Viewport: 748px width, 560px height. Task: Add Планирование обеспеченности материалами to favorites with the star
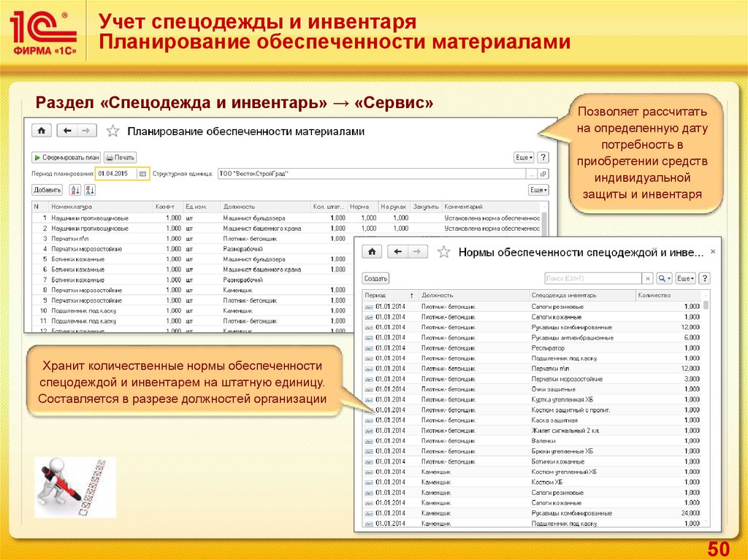(x=112, y=131)
